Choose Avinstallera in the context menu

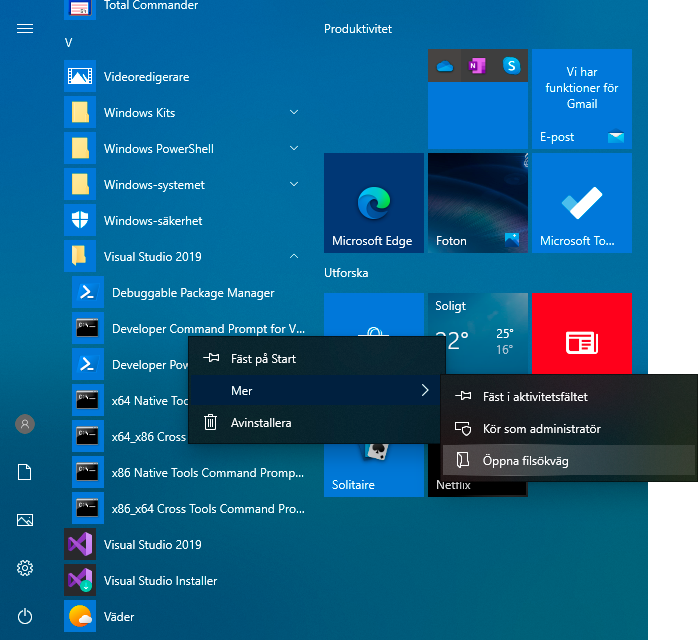pyautogui.click(x=317, y=422)
